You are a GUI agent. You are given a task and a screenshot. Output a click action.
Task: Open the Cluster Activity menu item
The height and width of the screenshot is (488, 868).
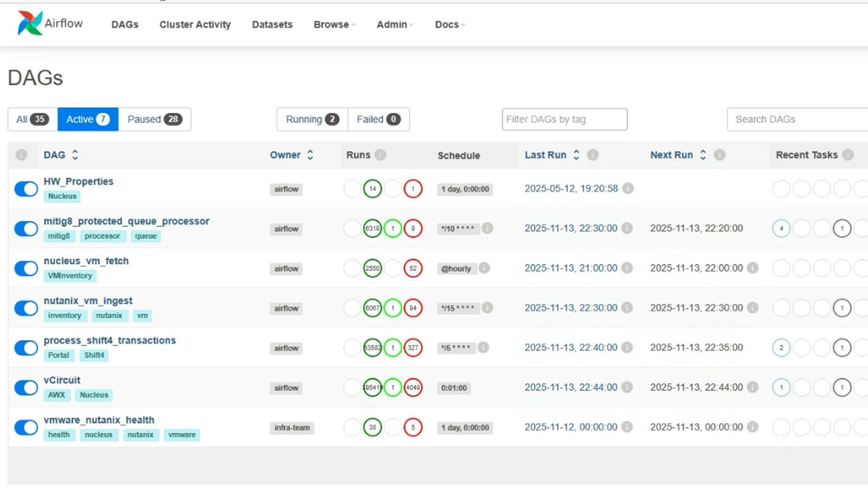point(195,24)
